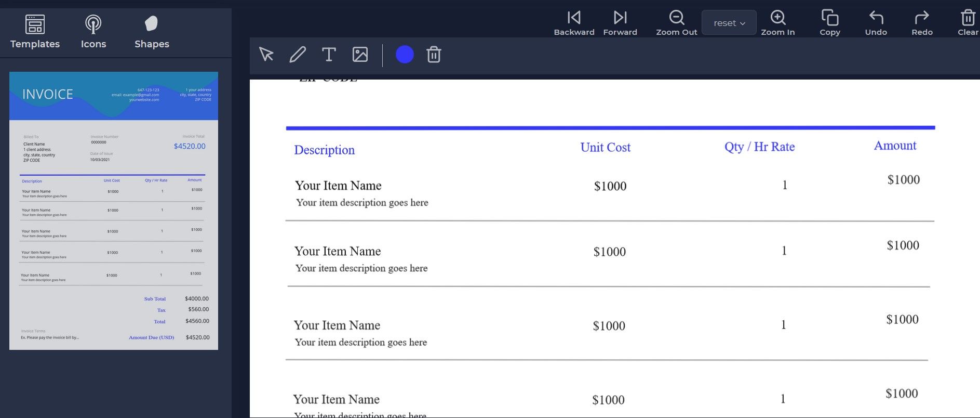Viewport: 980px width, 418px height.
Task: Delete selected object with toolbar trash icon
Action: [434, 55]
